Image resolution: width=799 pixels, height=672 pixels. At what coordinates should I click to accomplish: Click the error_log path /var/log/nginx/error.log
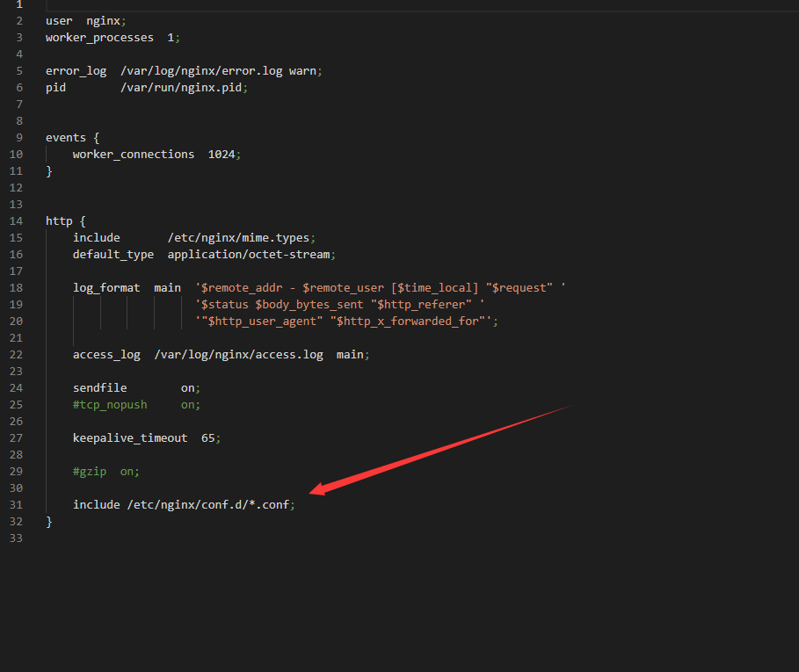pyautogui.click(x=201, y=71)
